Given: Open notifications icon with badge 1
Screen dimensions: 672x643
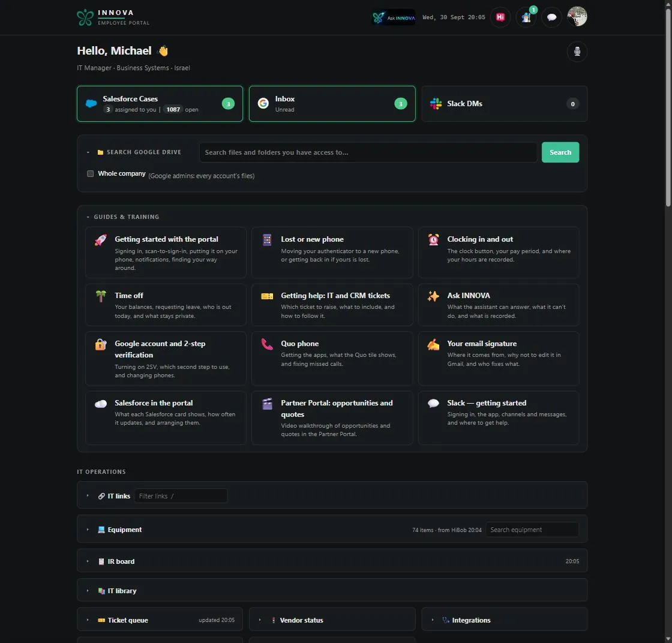Looking at the screenshot, I should [x=526, y=17].
